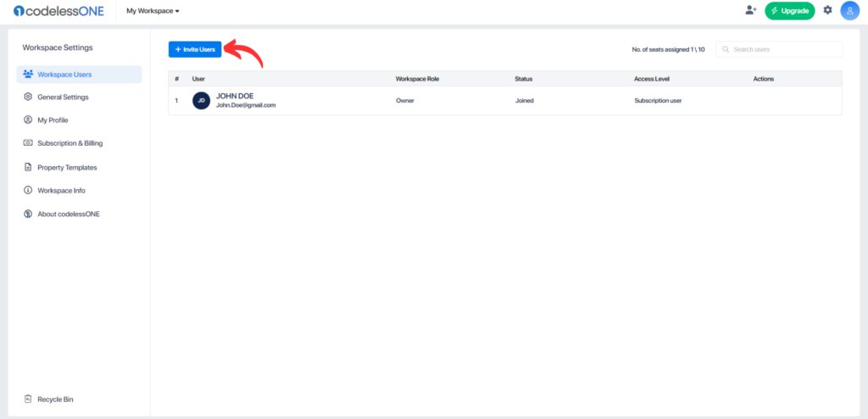The width and height of the screenshot is (868, 419).
Task: Click the magnifier icon in the search box
Action: [726, 49]
